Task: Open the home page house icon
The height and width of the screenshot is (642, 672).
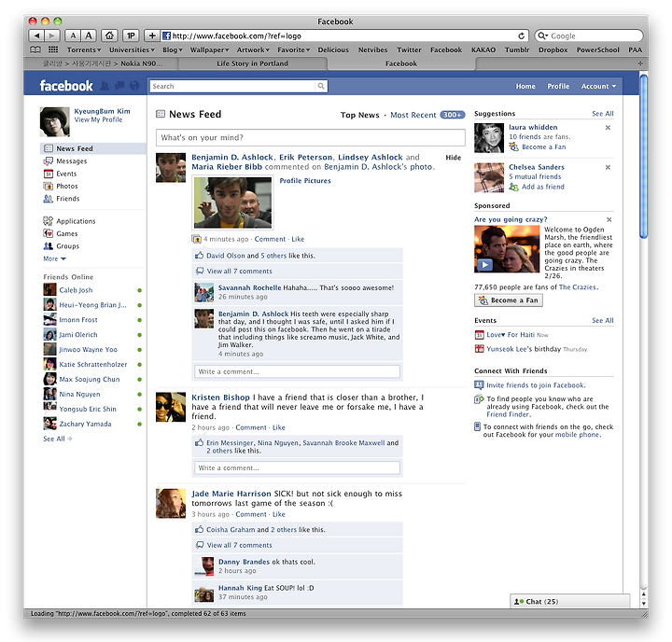Action: [x=110, y=35]
